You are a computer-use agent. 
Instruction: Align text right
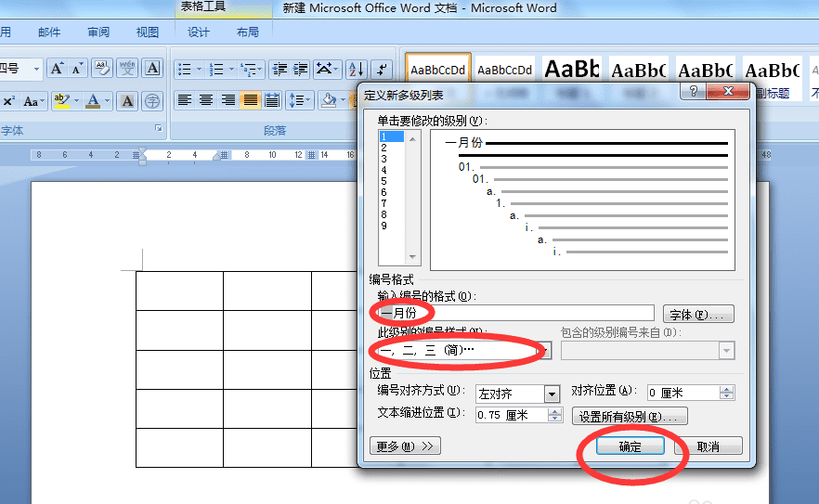click(228, 99)
